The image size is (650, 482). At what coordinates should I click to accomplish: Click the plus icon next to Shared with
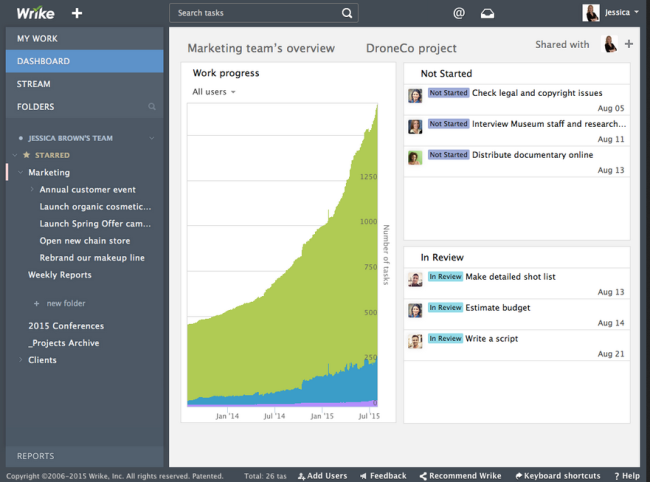tap(629, 44)
